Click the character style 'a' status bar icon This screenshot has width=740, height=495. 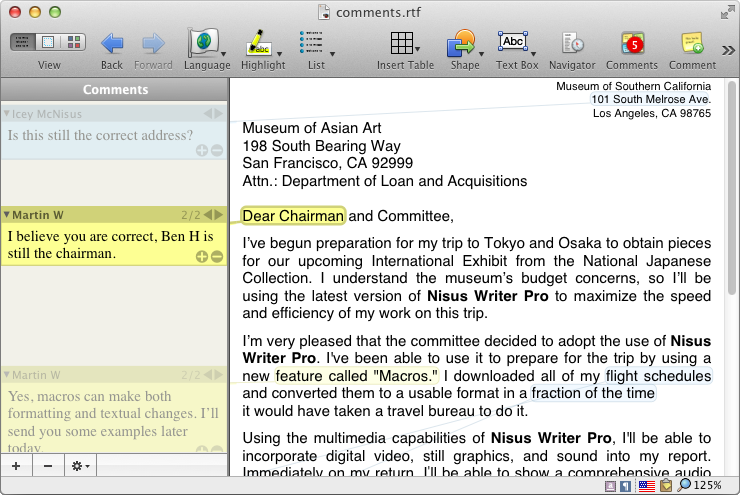[x=610, y=486]
